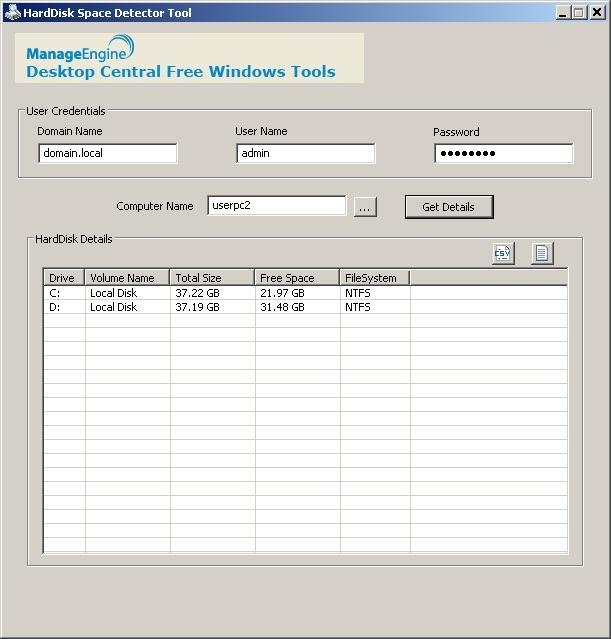This screenshot has width=611, height=639.
Task: Minimize the HardDisk Space Detector window
Action: point(562,13)
